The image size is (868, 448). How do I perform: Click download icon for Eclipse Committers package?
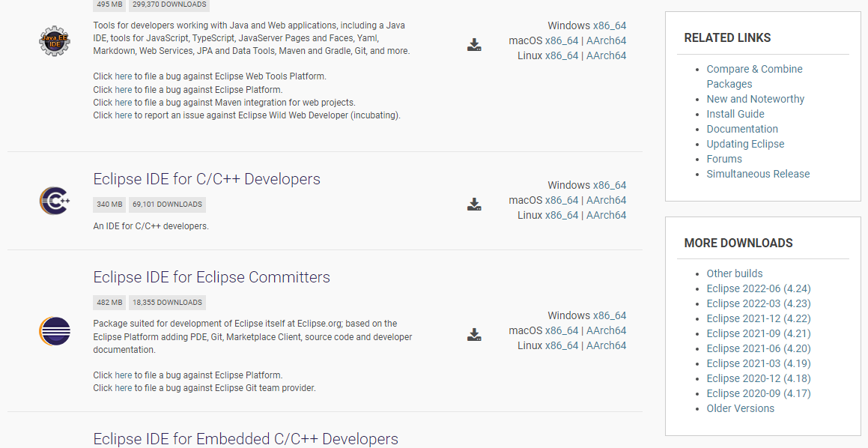(x=474, y=334)
